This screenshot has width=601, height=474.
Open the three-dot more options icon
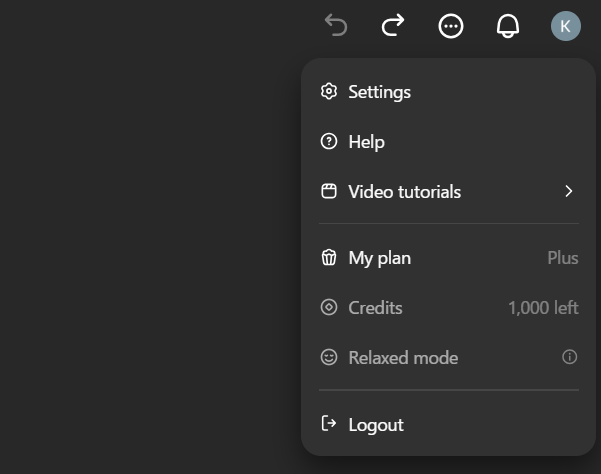click(x=451, y=26)
